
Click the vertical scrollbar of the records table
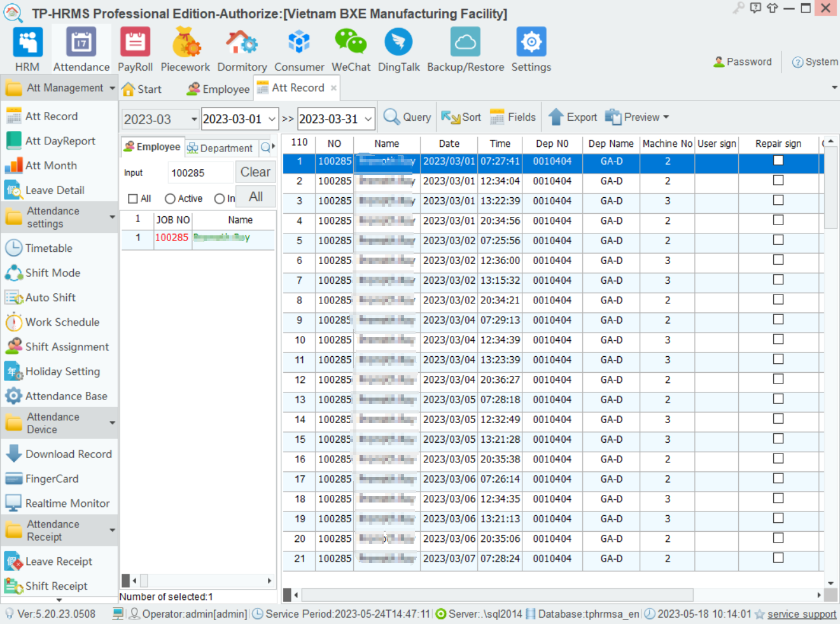click(x=830, y=188)
